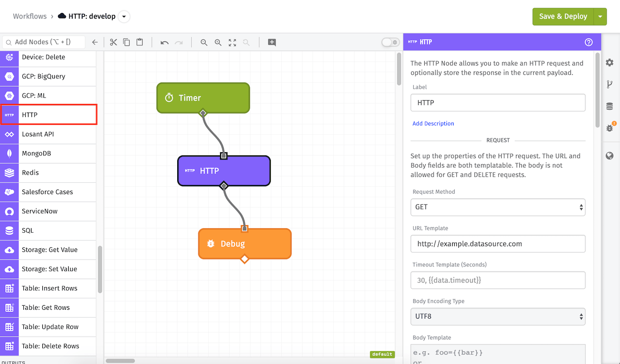This screenshot has height=364, width=620.
Task: Toggle the canvas settings switch in toolbar
Action: click(391, 42)
